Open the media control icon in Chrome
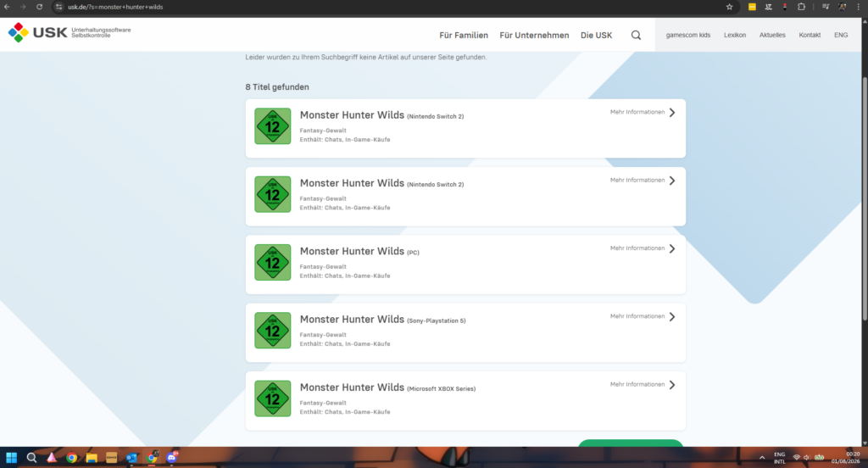Viewport: 868px width, 468px height. [x=826, y=7]
